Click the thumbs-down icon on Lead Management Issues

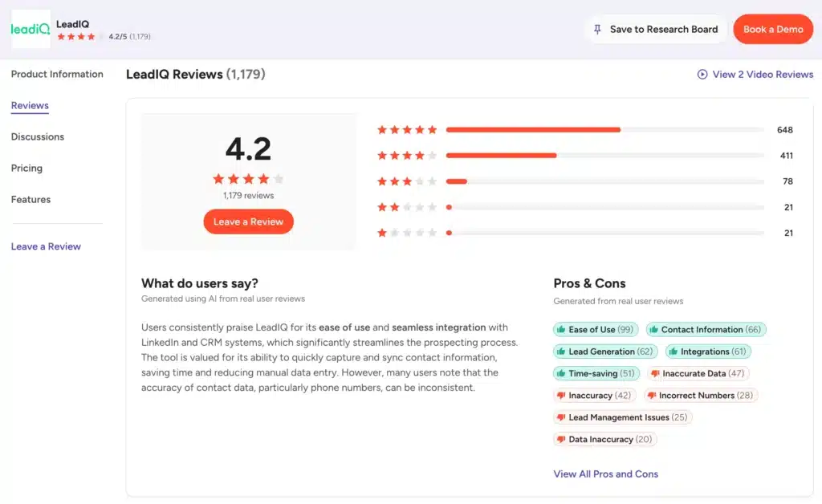pos(561,417)
